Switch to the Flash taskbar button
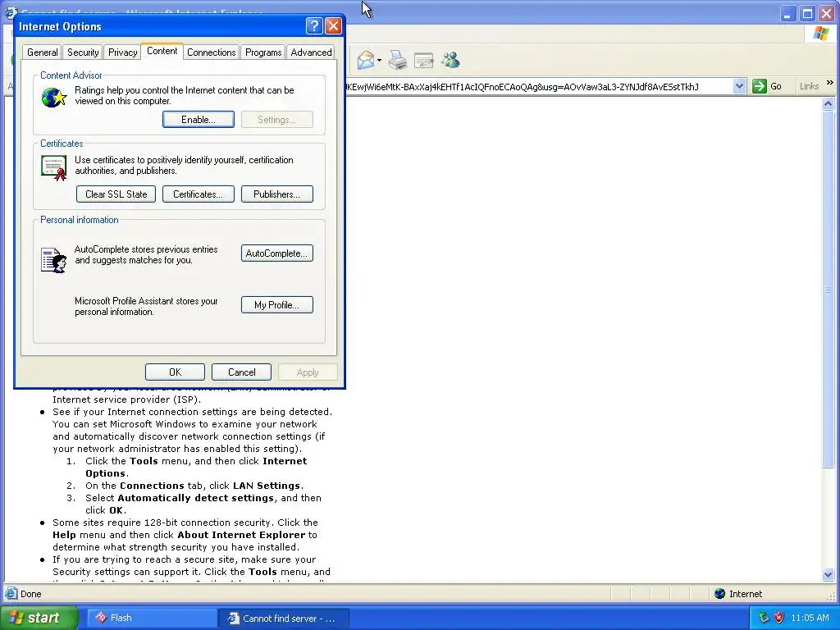 pyautogui.click(x=152, y=618)
